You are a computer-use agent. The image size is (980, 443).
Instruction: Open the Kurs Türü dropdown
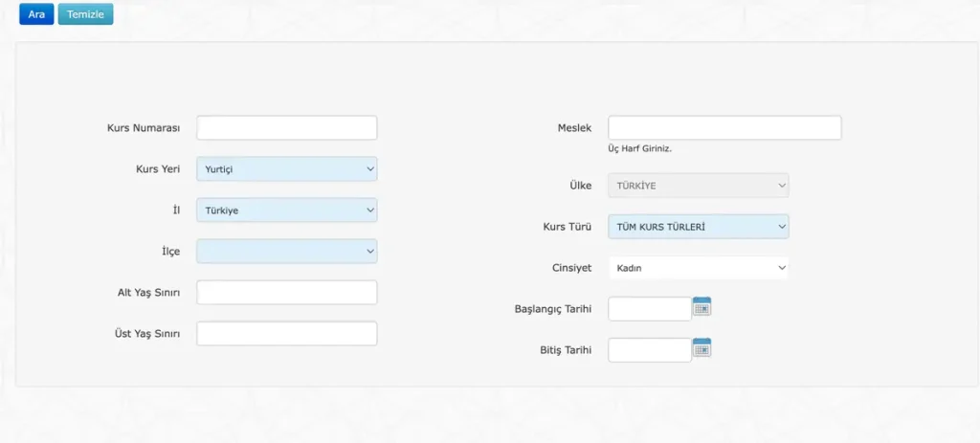[x=699, y=227]
